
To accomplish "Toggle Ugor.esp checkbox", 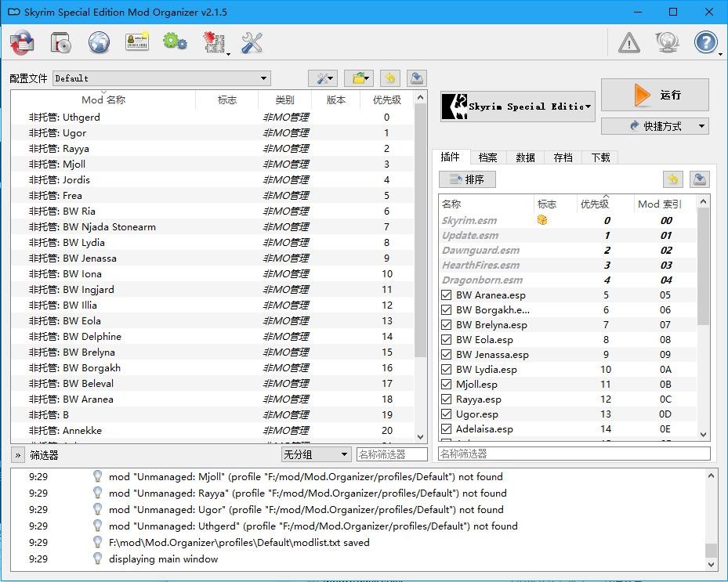I will (446, 414).
